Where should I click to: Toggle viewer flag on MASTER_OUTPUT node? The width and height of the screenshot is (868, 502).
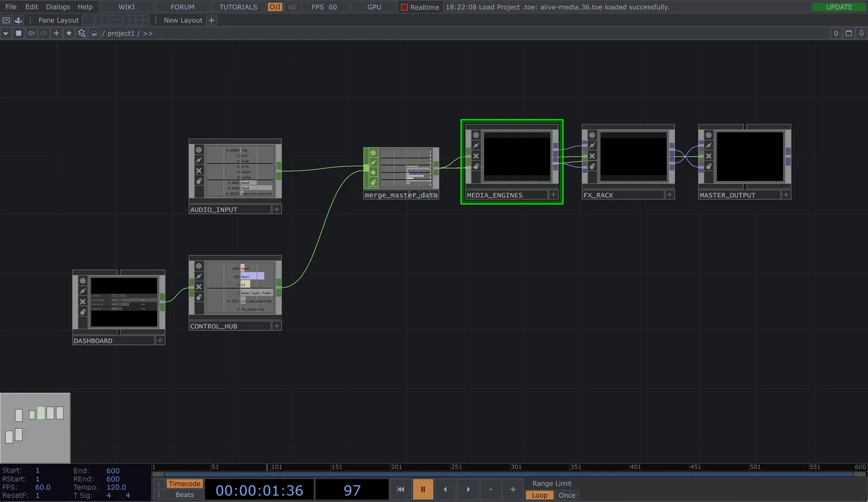pyautogui.click(x=709, y=135)
